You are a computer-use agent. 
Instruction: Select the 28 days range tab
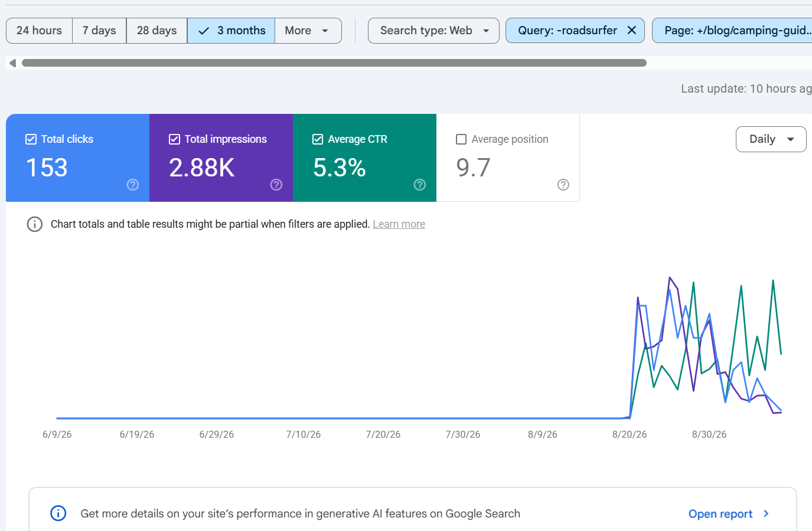click(156, 31)
